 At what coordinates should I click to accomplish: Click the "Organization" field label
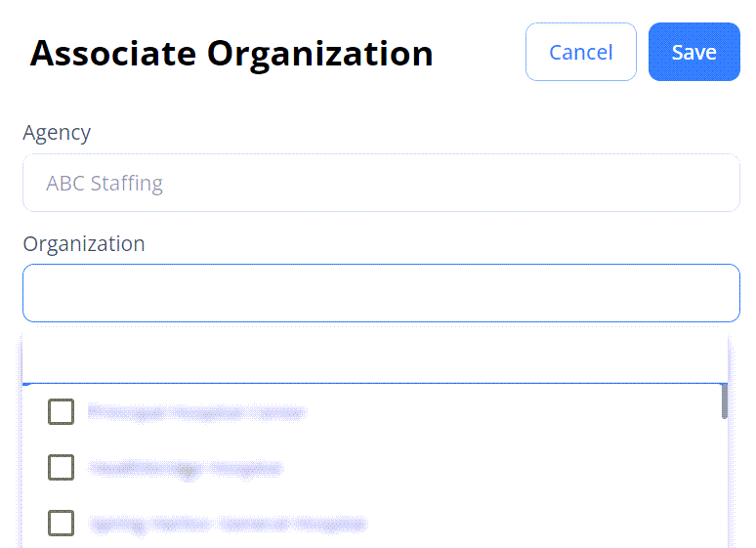coord(84,244)
